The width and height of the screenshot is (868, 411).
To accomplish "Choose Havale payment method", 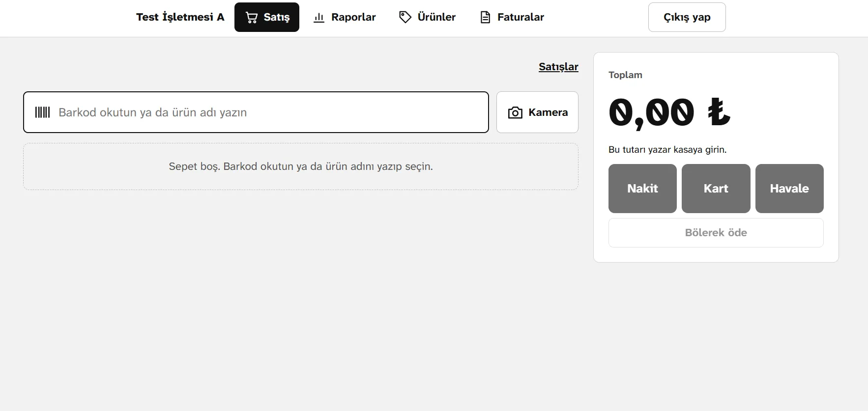I will (x=789, y=189).
